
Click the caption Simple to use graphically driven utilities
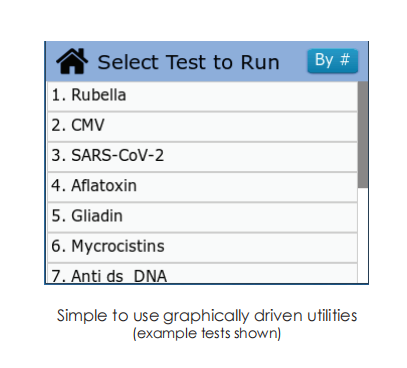coord(207,316)
